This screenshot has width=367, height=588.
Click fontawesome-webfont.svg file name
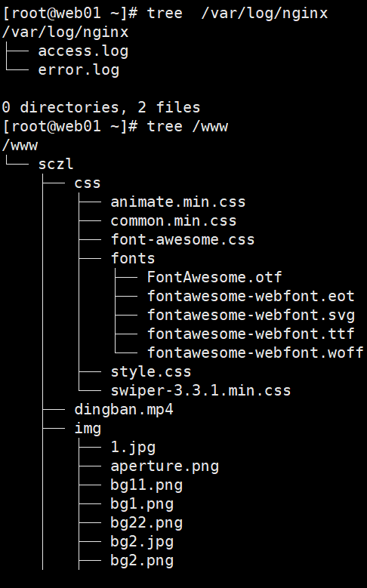coord(251,315)
